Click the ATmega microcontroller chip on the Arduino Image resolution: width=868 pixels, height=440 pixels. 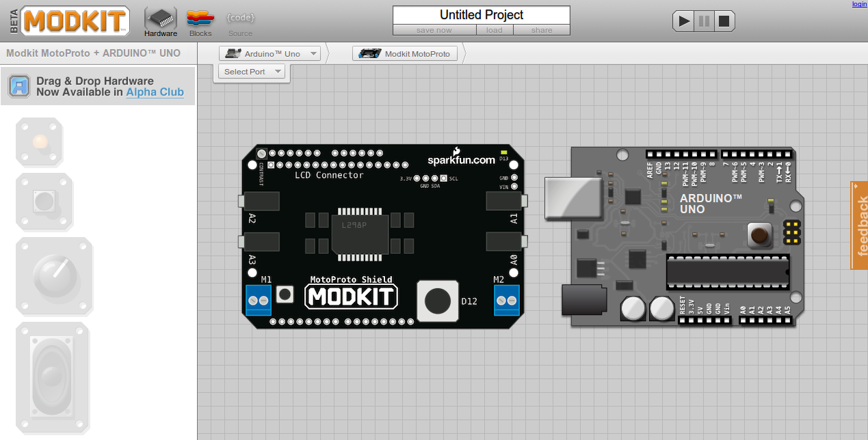point(728,271)
